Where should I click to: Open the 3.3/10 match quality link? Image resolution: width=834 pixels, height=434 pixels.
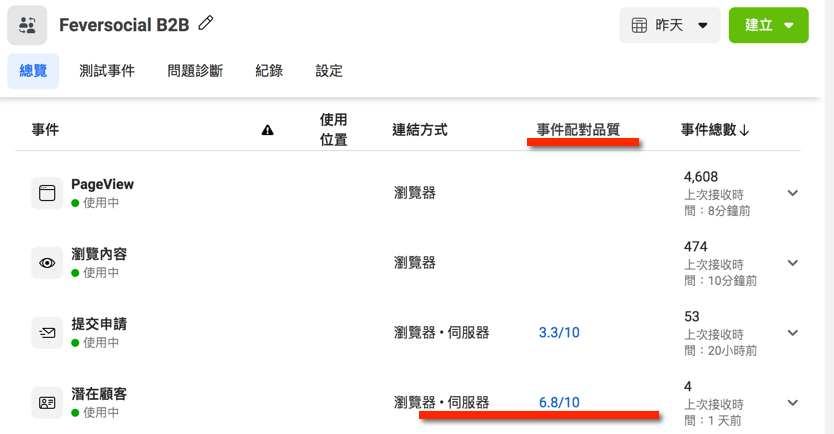pyautogui.click(x=559, y=333)
